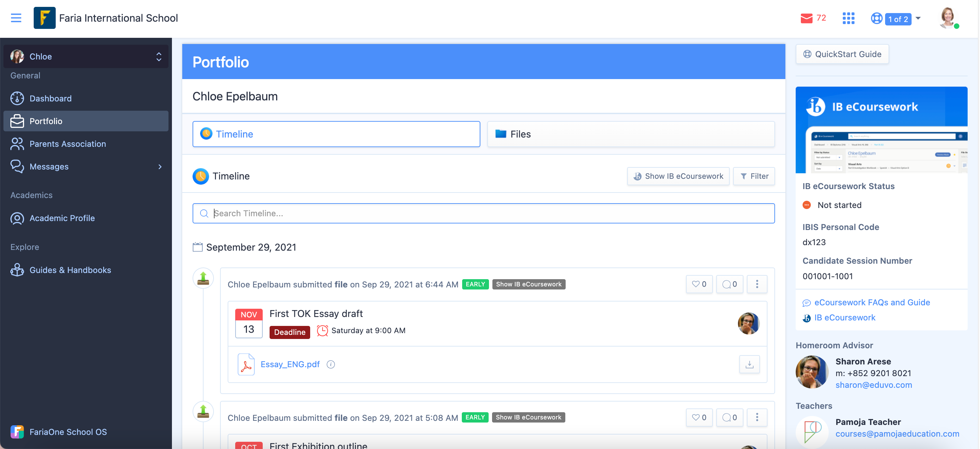Open comments on the 5:08 AM submission
This screenshot has width=980, height=449.
(729, 417)
